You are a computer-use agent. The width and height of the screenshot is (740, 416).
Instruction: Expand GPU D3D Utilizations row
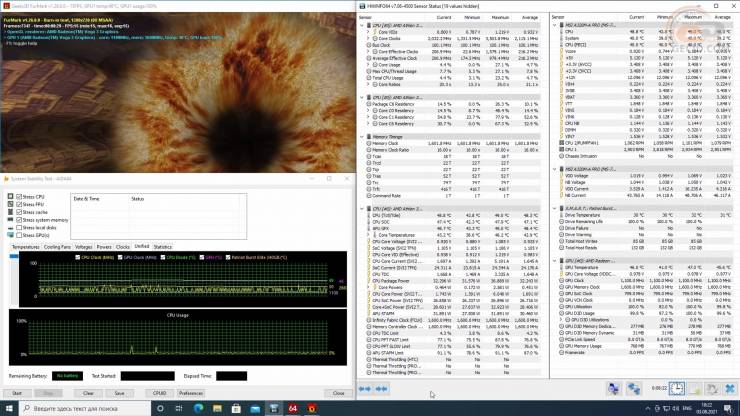tap(561, 320)
